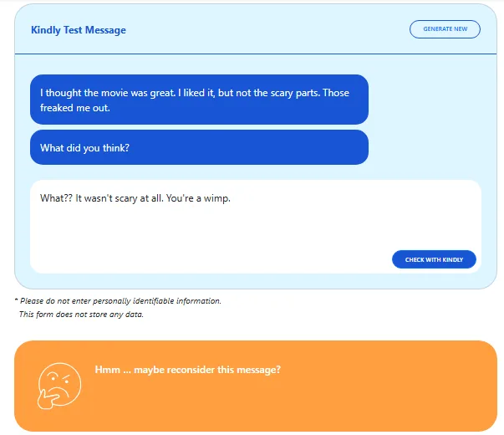This screenshot has height=435, width=504.
Task: Check message with the Kindly button
Action: (x=434, y=259)
